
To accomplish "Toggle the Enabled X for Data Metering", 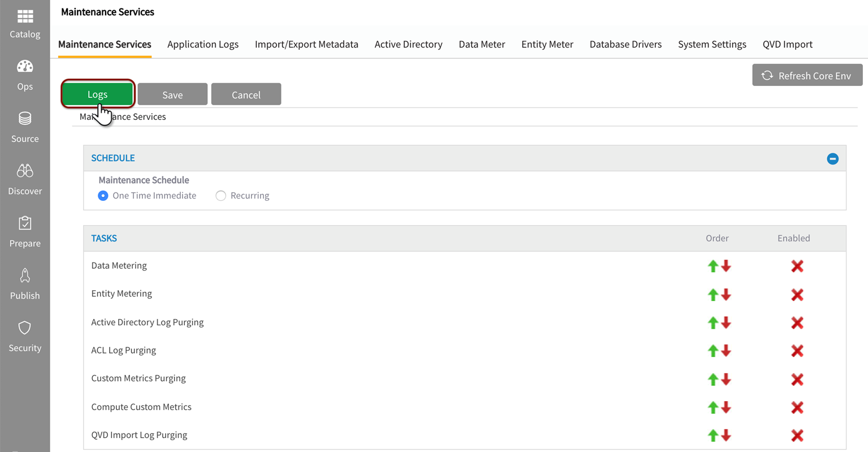I will [797, 266].
